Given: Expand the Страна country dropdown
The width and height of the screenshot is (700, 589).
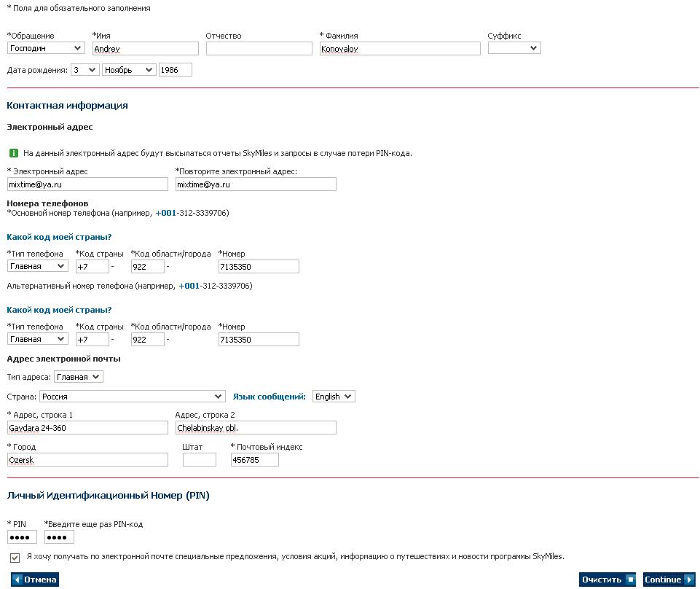Looking at the screenshot, I should (x=132, y=397).
